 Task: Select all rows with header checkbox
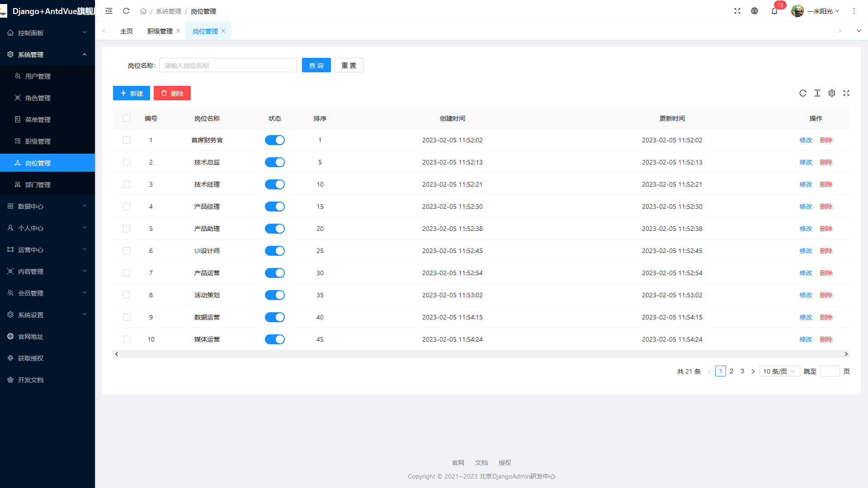(x=127, y=118)
